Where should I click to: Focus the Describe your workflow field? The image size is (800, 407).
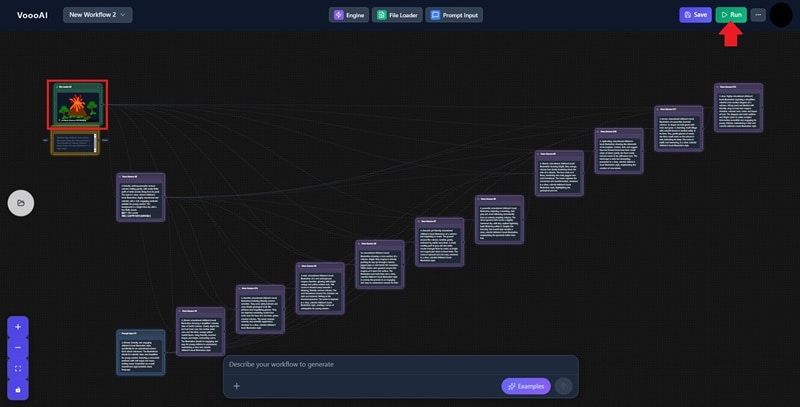pos(401,365)
